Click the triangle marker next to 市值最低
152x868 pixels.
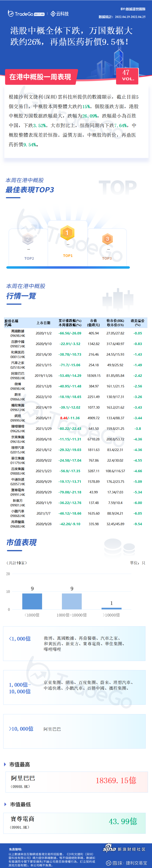tap(5, 804)
